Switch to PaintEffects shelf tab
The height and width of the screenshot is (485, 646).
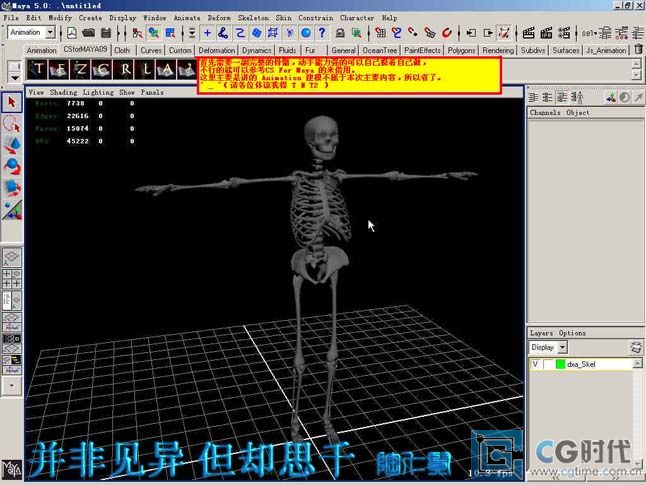pyautogui.click(x=422, y=50)
